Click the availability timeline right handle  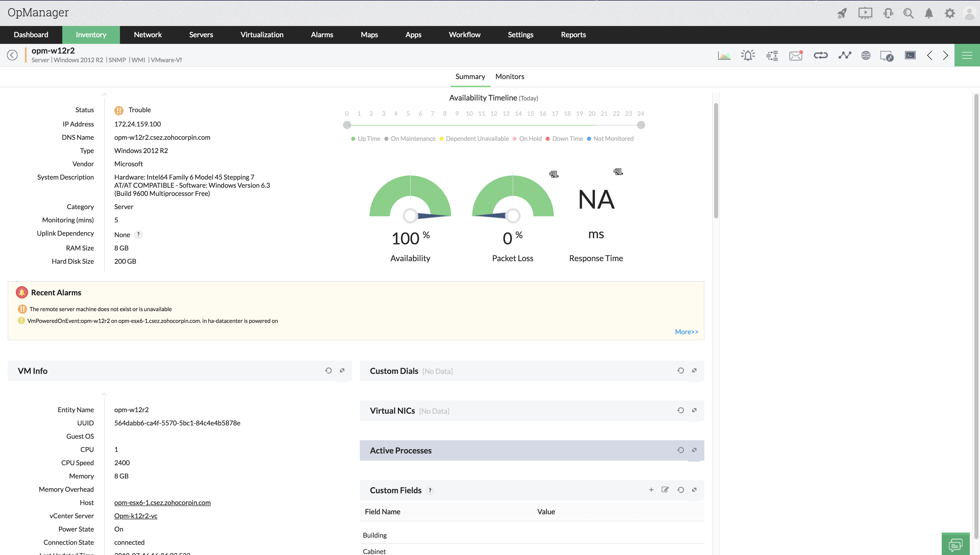click(641, 125)
